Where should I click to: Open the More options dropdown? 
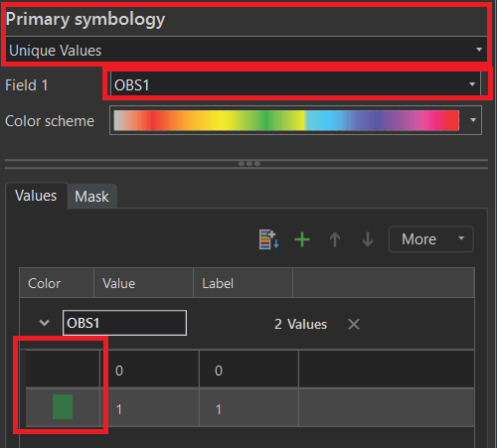coord(430,239)
